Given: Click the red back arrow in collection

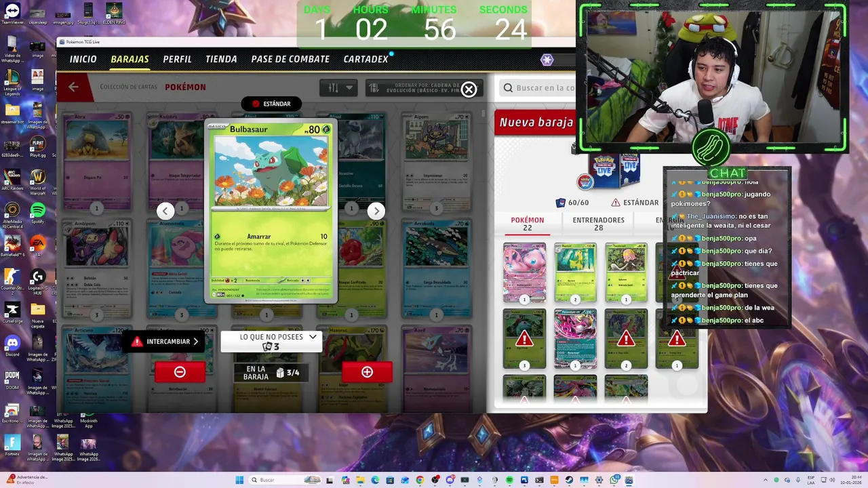Looking at the screenshot, I should pyautogui.click(x=73, y=87).
